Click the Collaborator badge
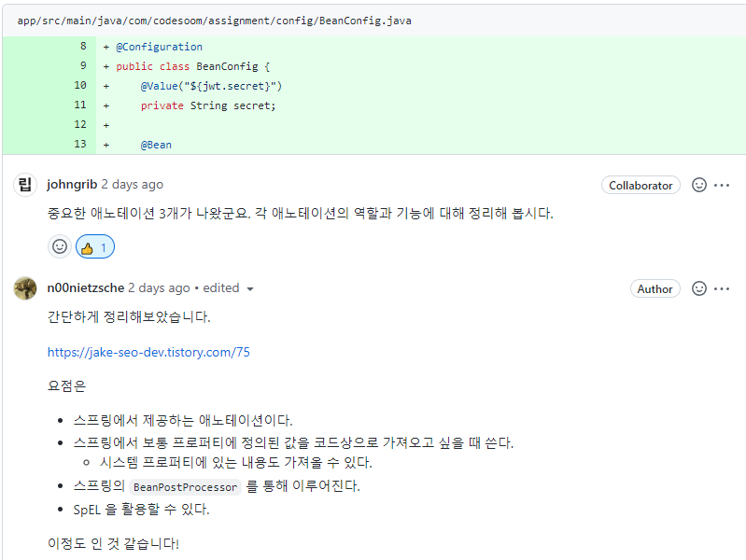The height and width of the screenshot is (560, 746). 640,186
